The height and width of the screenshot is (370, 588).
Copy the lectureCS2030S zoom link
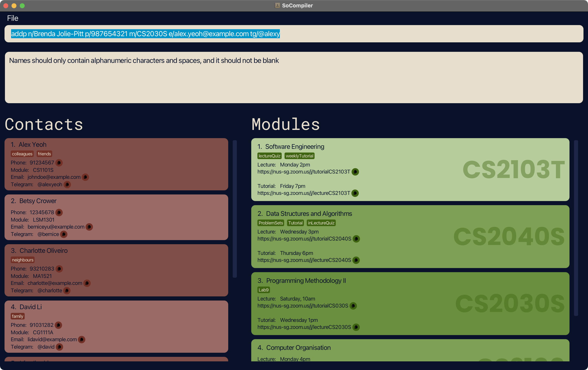point(356,327)
